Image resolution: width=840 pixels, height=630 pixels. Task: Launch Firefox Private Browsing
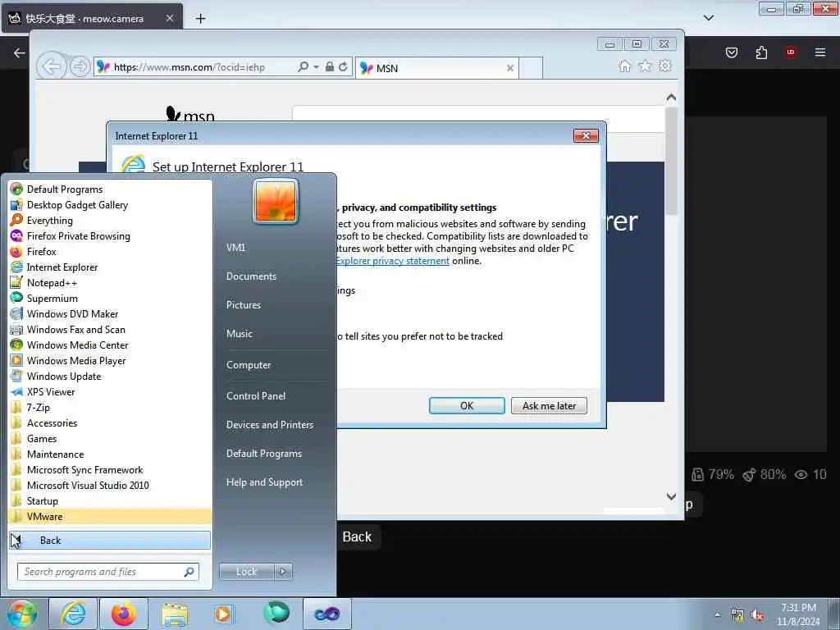78,235
